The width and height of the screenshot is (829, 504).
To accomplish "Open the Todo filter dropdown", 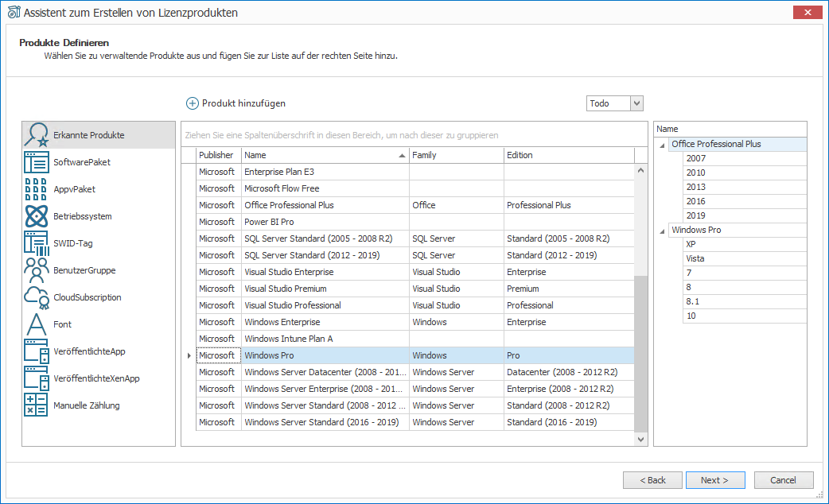I will pyautogui.click(x=636, y=103).
